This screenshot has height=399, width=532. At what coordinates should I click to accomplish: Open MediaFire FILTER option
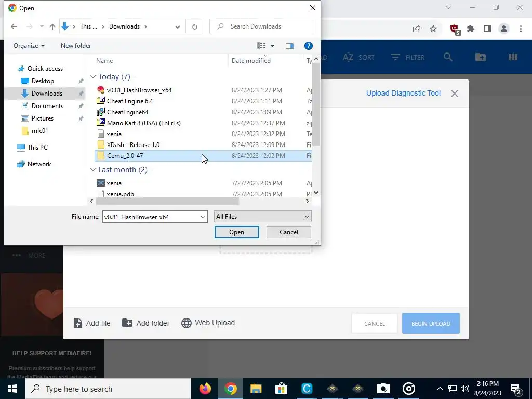[x=407, y=57]
